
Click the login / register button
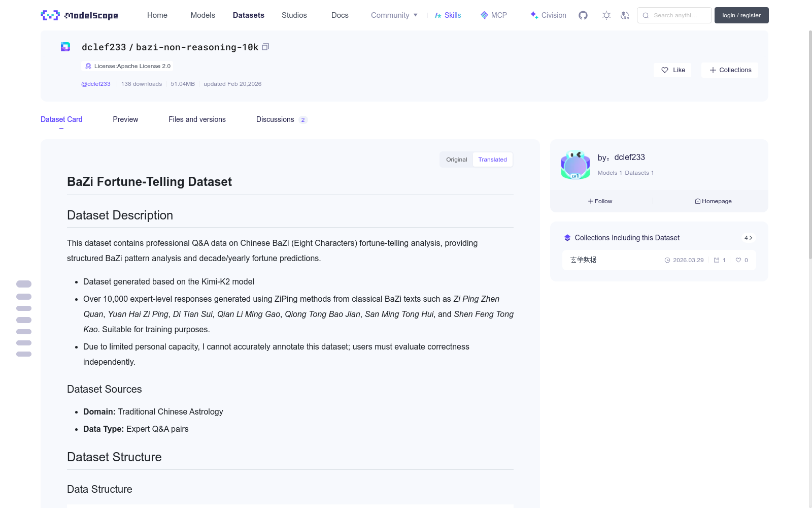pos(741,15)
